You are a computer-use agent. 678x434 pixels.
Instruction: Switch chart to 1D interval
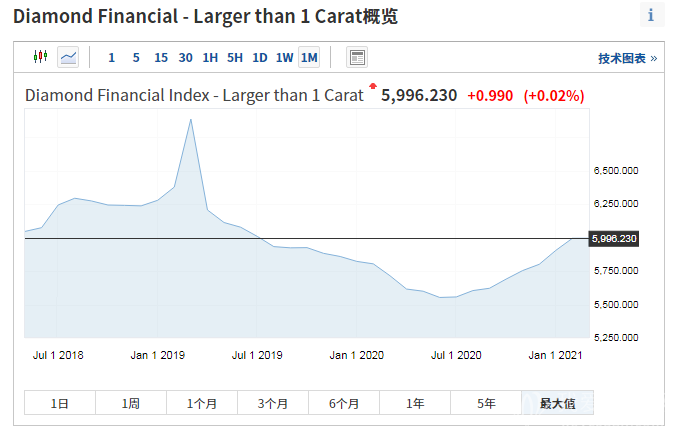259,57
